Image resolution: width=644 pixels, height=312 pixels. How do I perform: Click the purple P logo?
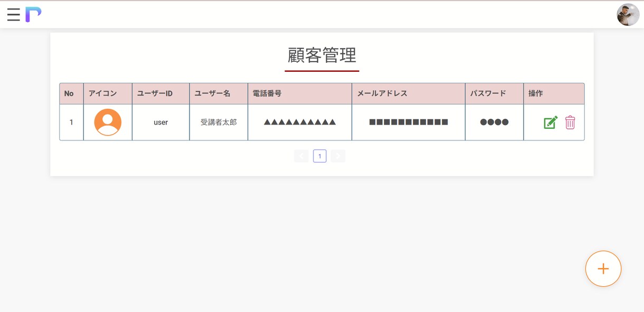(33, 15)
